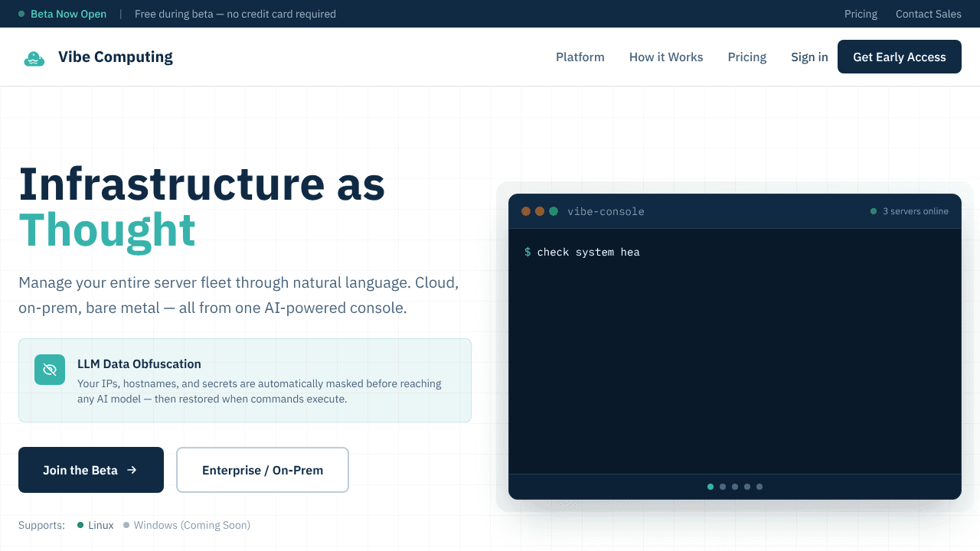Viewport: 980px width, 551px height.
Task: Click the 'Infrastructure as' headline text
Action: [202, 184]
